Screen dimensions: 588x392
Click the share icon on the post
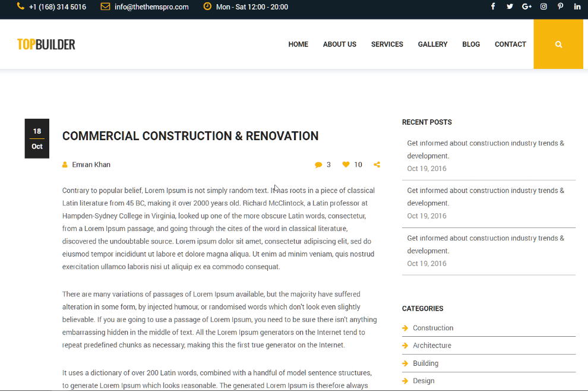377,165
